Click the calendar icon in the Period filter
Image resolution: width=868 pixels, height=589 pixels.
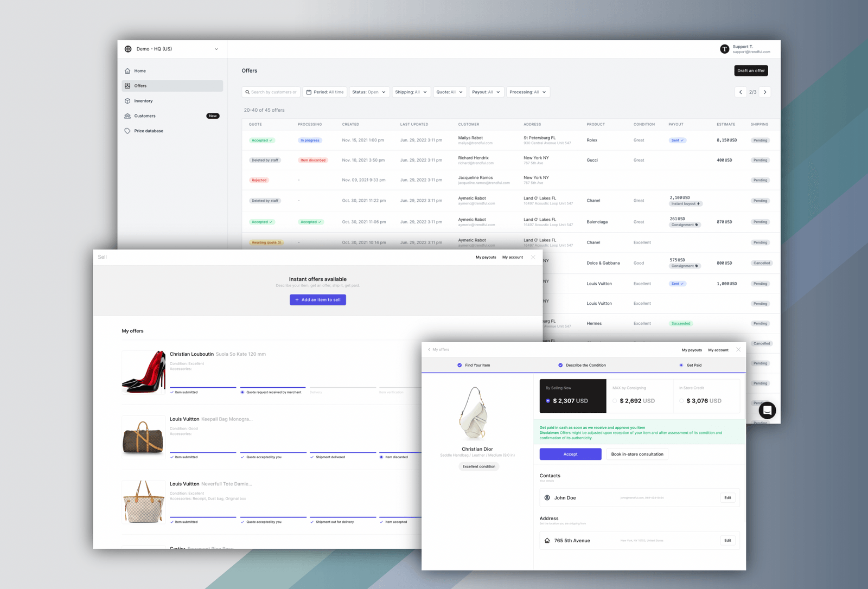pos(310,92)
